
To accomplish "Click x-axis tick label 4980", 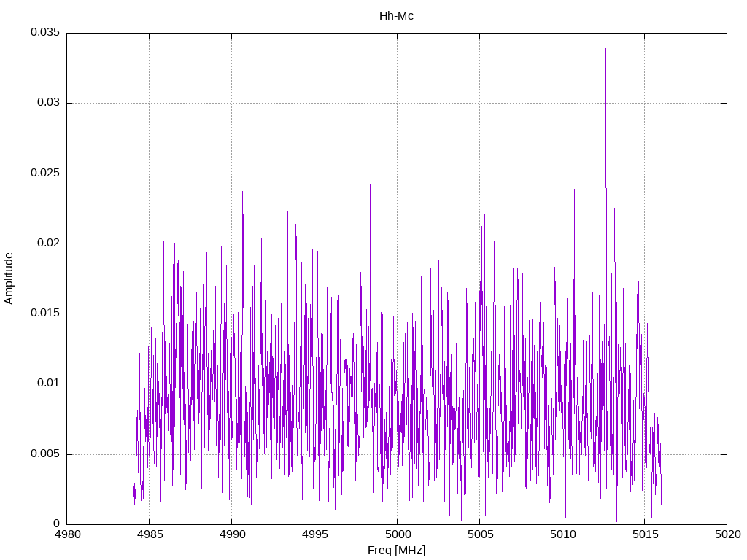I will pyautogui.click(x=66, y=534).
